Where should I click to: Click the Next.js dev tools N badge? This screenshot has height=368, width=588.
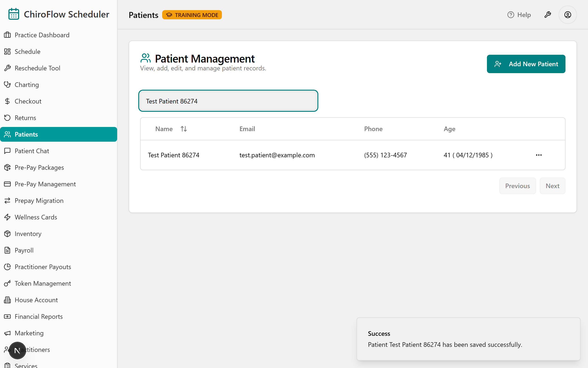(x=17, y=350)
